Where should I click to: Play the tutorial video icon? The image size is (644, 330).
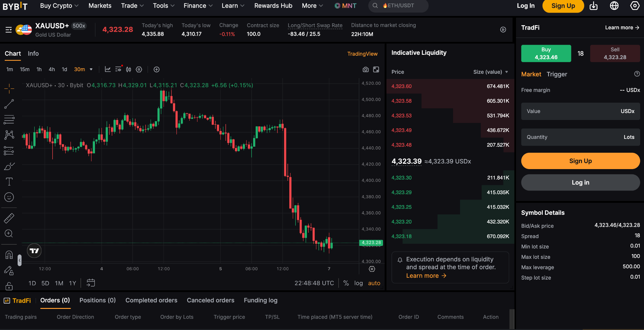[503, 30]
